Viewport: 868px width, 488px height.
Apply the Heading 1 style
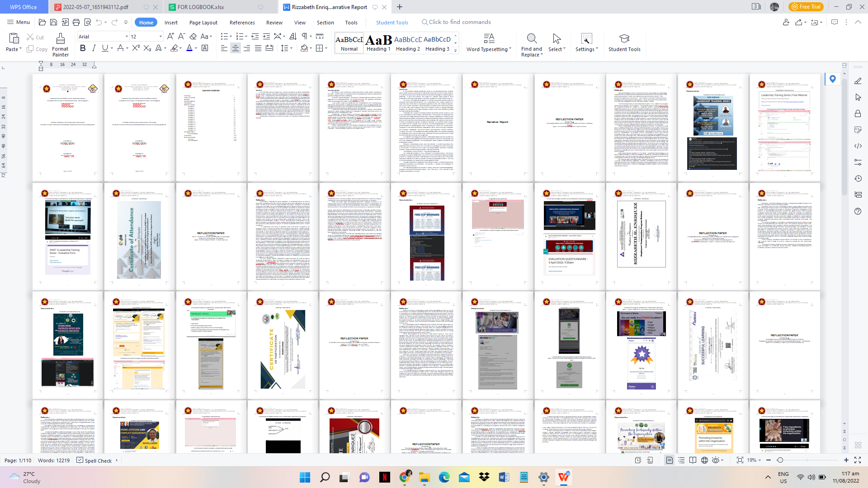tap(378, 43)
